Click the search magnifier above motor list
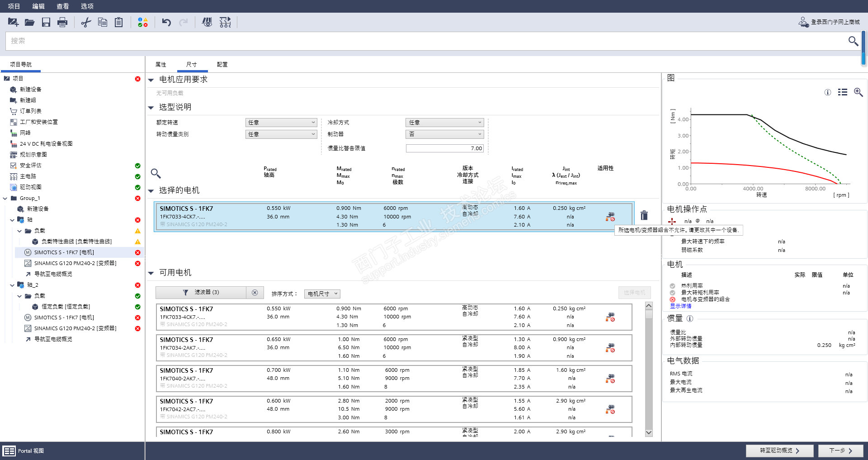Image resolution: width=868 pixels, height=460 pixels. 156,173
